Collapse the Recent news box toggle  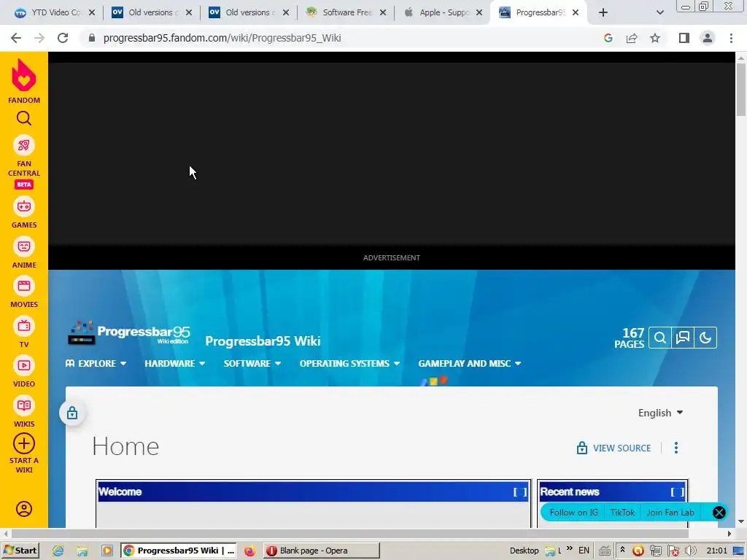tap(677, 492)
